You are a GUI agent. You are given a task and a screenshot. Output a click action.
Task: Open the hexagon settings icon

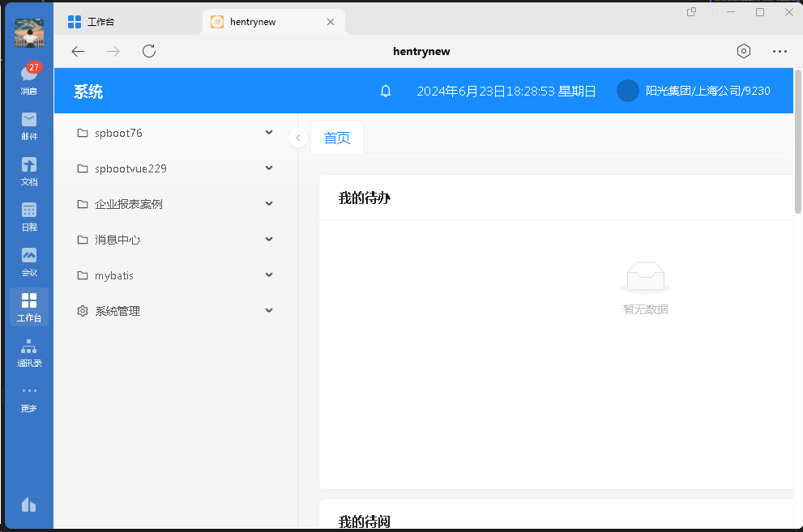pyautogui.click(x=744, y=51)
